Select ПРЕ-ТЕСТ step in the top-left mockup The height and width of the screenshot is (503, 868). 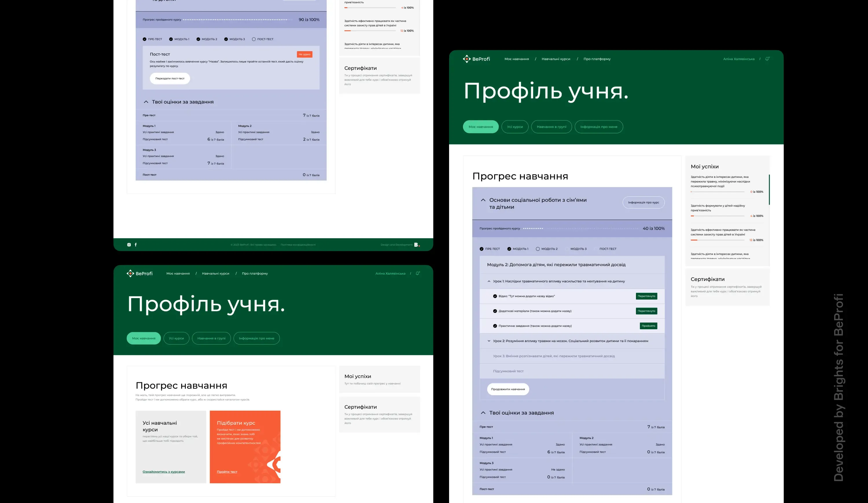(152, 39)
